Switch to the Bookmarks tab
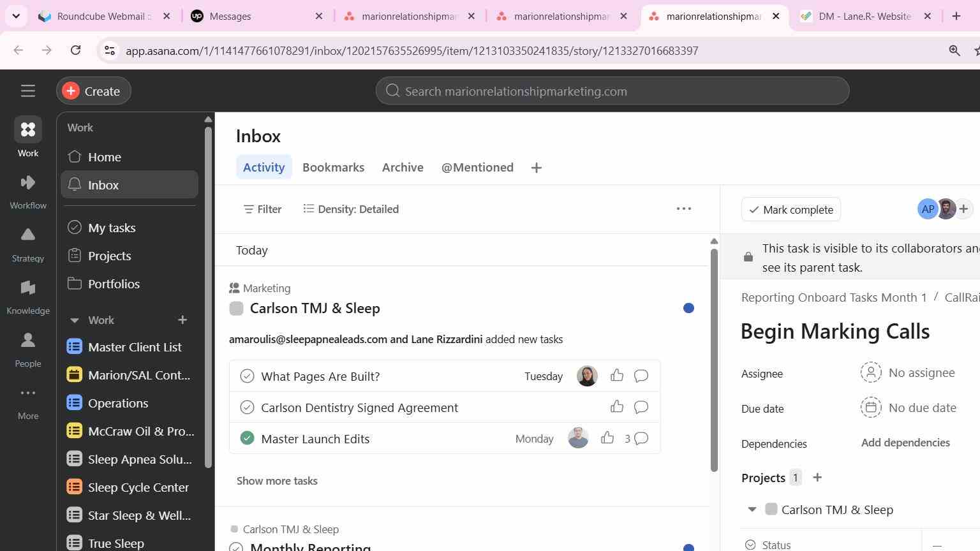The width and height of the screenshot is (980, 551). [333, 167]
